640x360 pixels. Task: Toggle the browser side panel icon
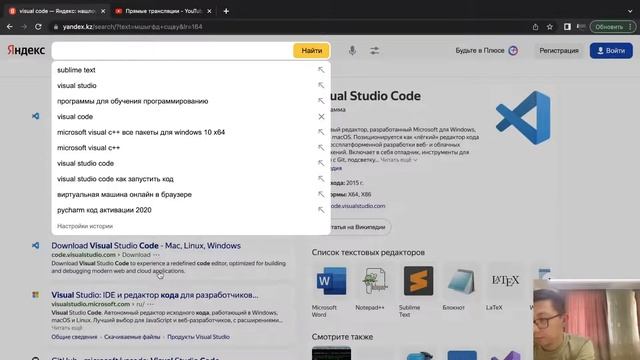tap(567, 27)
